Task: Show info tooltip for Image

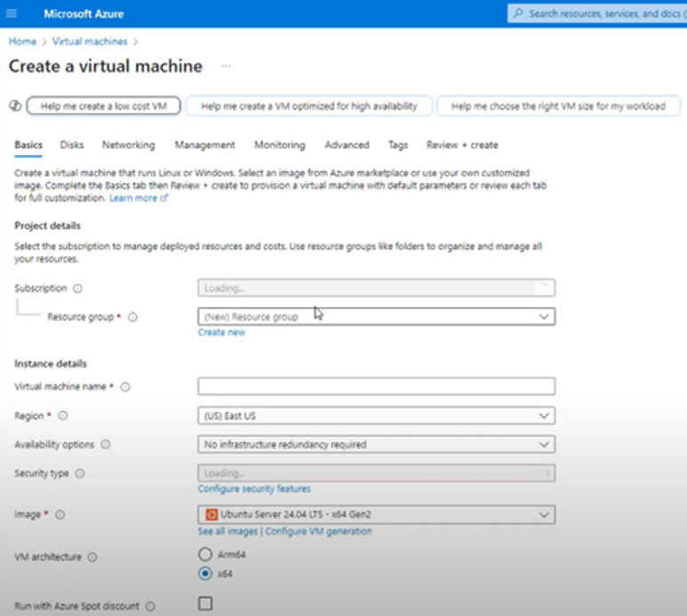Action: [60, 515]
